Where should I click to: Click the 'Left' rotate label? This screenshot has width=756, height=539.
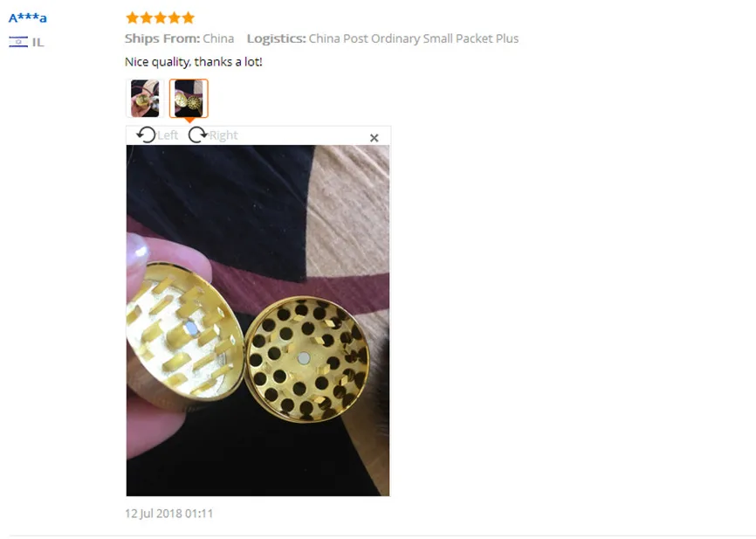[168, 135]
